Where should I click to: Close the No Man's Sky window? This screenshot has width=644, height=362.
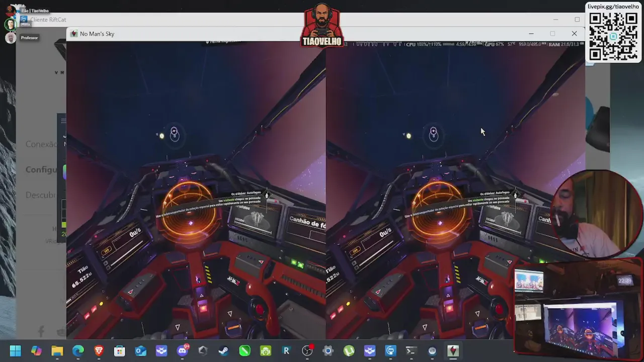point(574,34)
